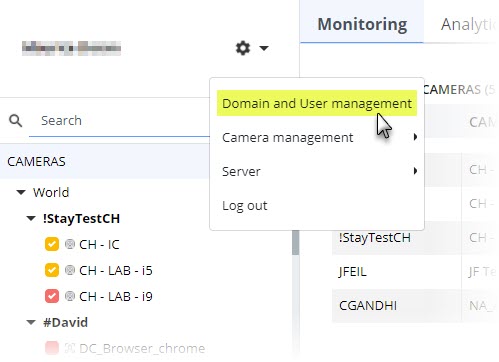Click the !StayTestCH cell in the table
Viewport: 499px width, 362px height.
375,238
